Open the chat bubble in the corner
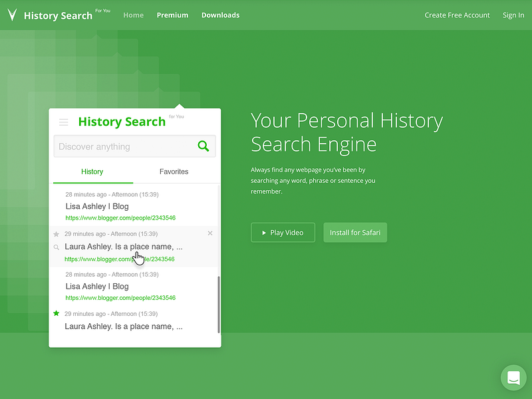 513,377
